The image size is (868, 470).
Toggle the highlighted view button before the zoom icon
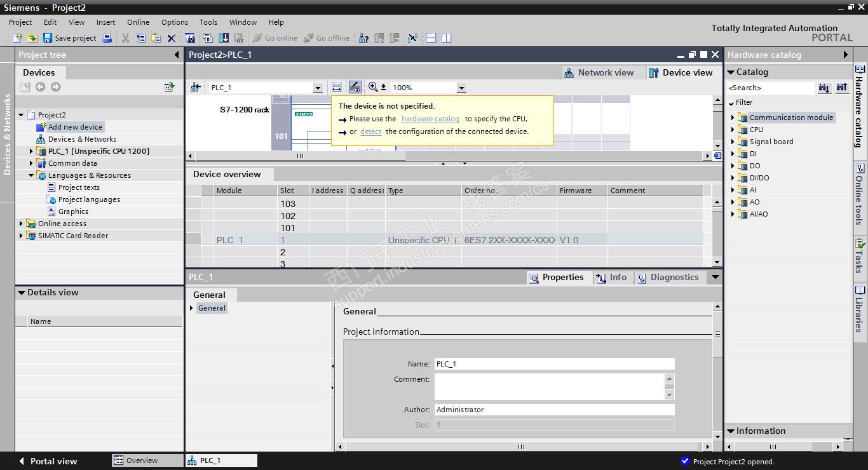click(355, 88)
